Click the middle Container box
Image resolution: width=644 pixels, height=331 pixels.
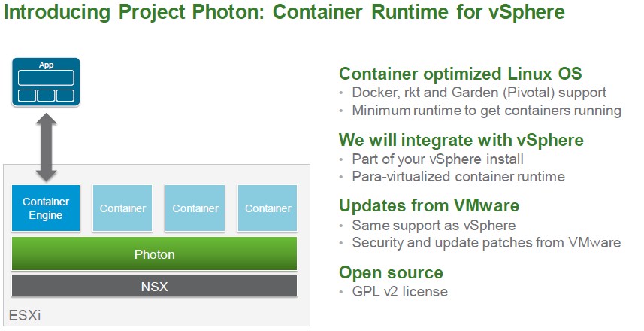coord(195,208)
